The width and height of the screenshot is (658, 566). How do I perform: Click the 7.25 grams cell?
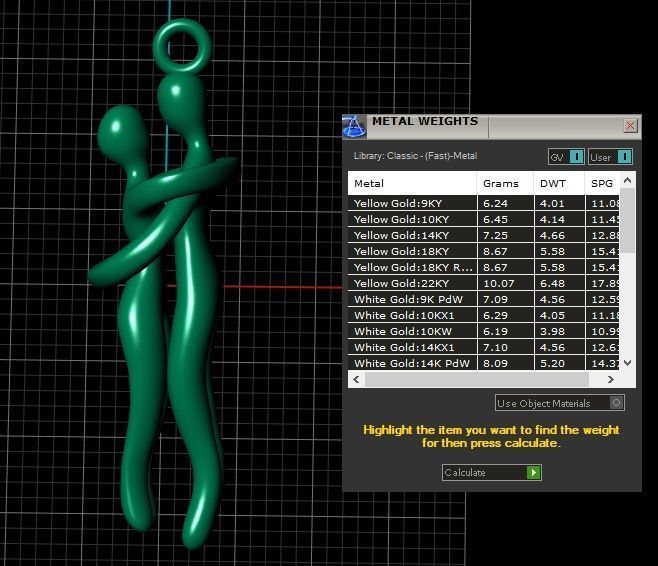506,235
